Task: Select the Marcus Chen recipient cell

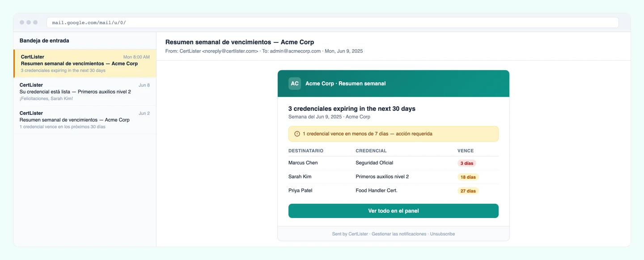Action: click(x=303, y=163)
